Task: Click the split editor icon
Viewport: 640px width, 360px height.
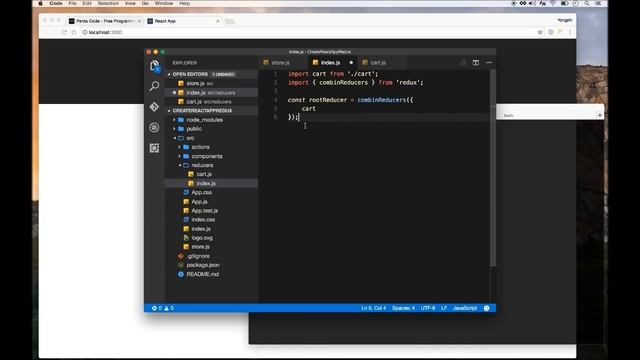Action: tap(476, 62)
